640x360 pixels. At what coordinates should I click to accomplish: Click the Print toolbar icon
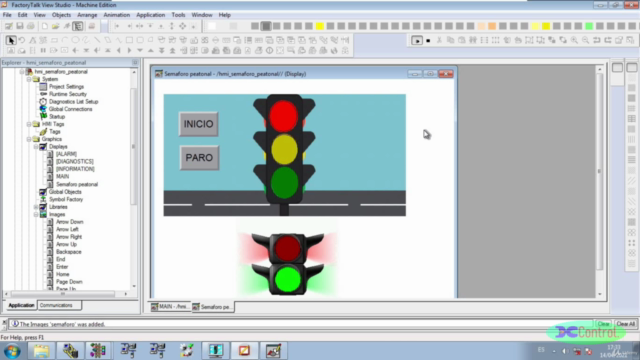coord(31,26)
